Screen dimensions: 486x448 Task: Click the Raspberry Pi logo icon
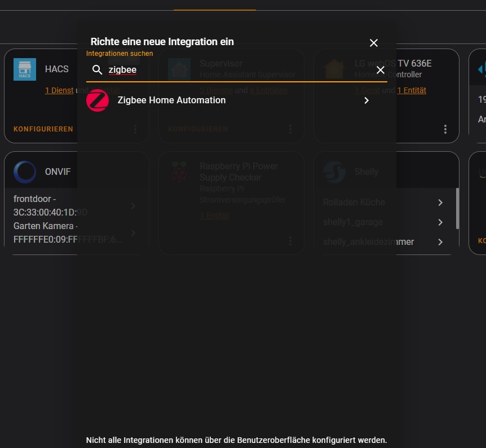(x=179, y=172)
